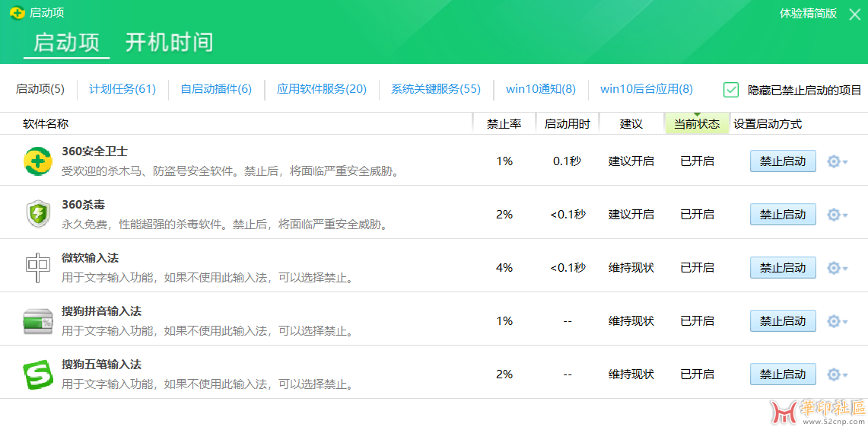This screenshot has width=868, height=427.
Task: Select the 微软输入法 name text
Action: coord(90,258)
